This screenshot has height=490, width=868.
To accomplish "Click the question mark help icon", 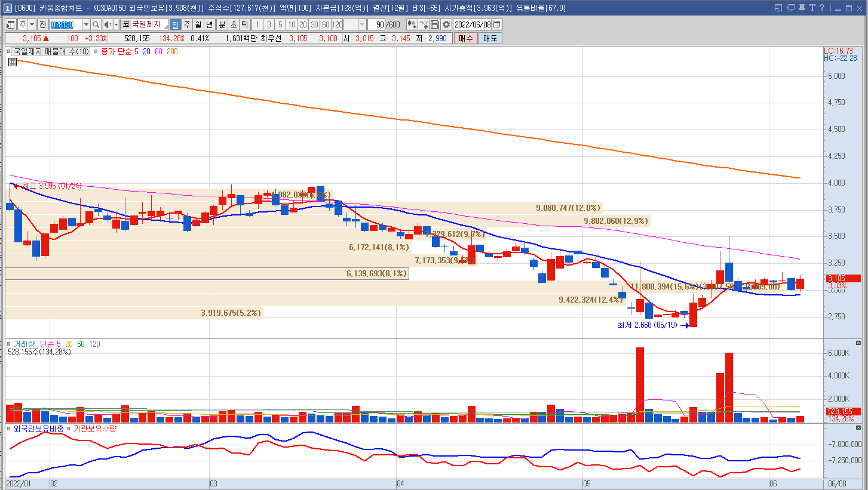I will 822,8.
